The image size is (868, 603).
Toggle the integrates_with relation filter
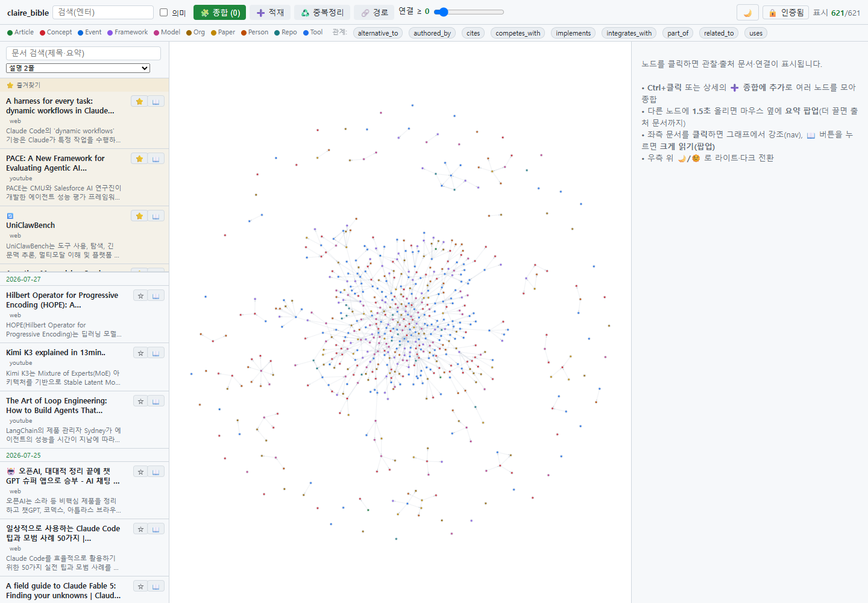coord(629,33)
